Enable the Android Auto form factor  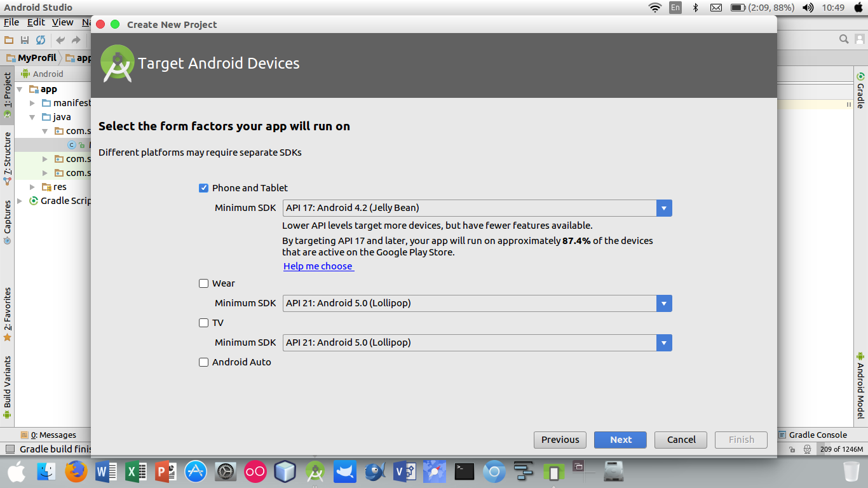tap(203, 362)
